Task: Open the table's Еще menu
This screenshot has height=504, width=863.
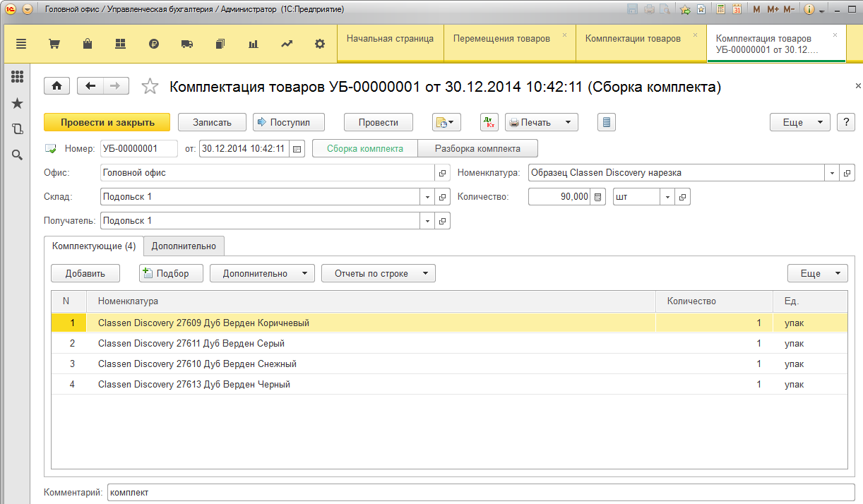Action: click(x=818, y=273)
